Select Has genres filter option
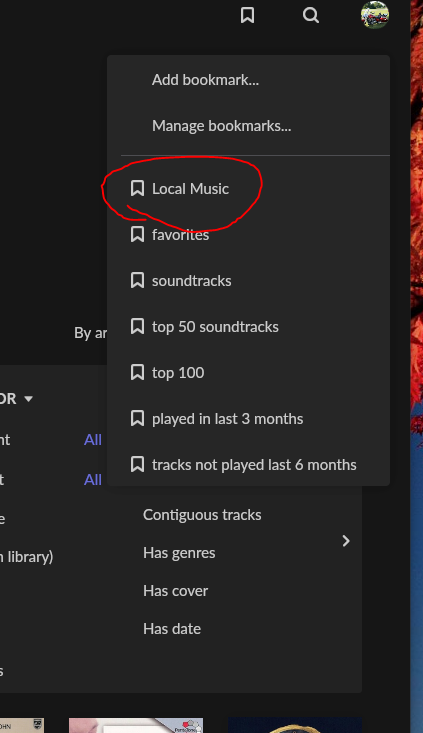The image size is (423, 733). pos(179,553)
